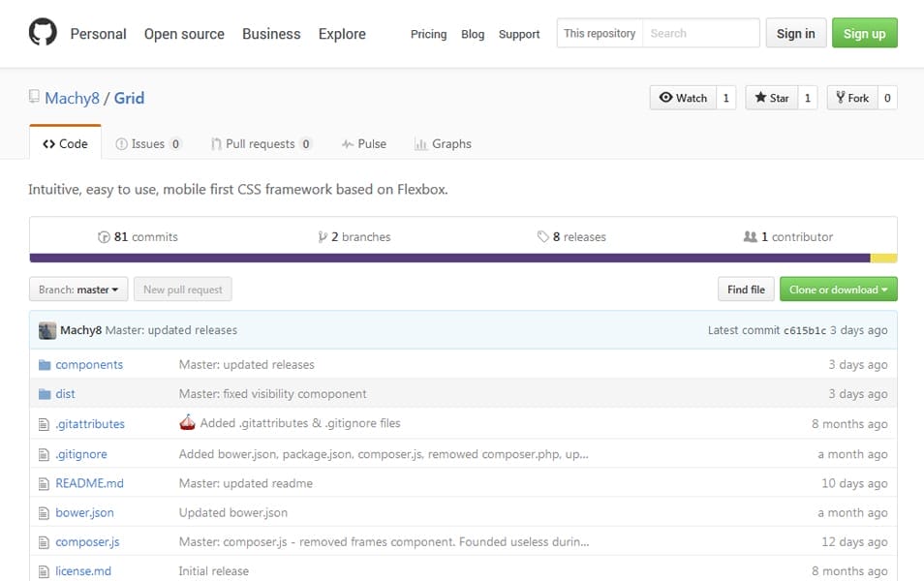This screenshot has height=581, width=924.
Task: Open Machy8 owner link in repo title
Action: (72, 98)
